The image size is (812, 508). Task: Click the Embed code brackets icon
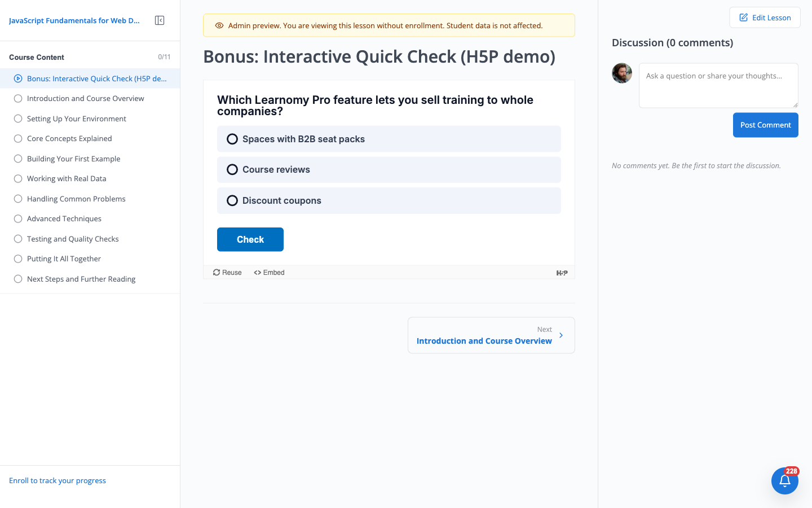[x=257, y=273]
